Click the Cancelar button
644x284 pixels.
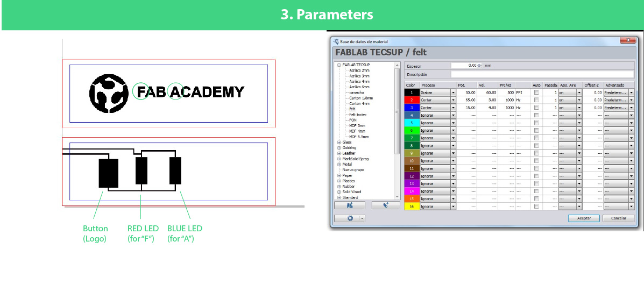(618, 218)
